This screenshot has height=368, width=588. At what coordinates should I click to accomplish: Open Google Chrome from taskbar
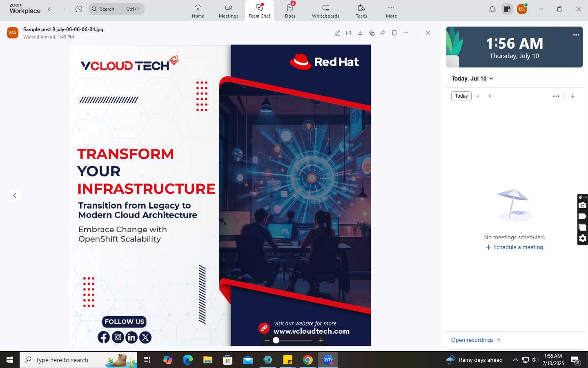(x=308, y=360)
